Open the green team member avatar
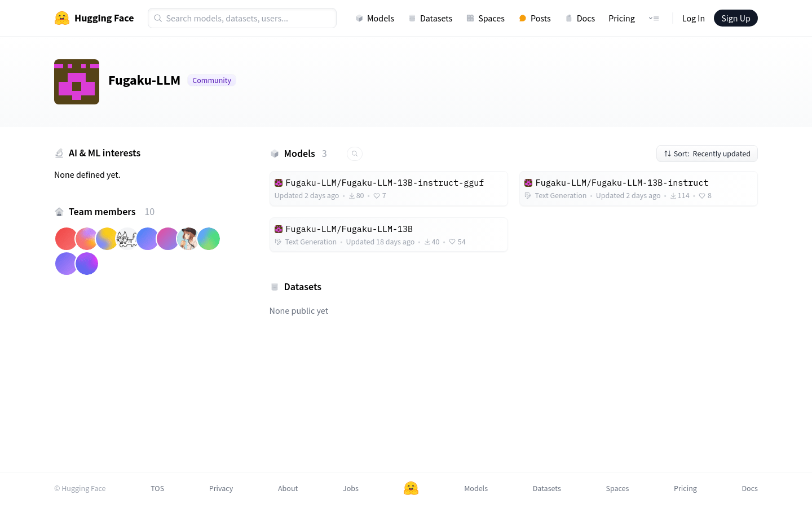The width and height of the screenshot is (812, 508). (x=209, y=239)
